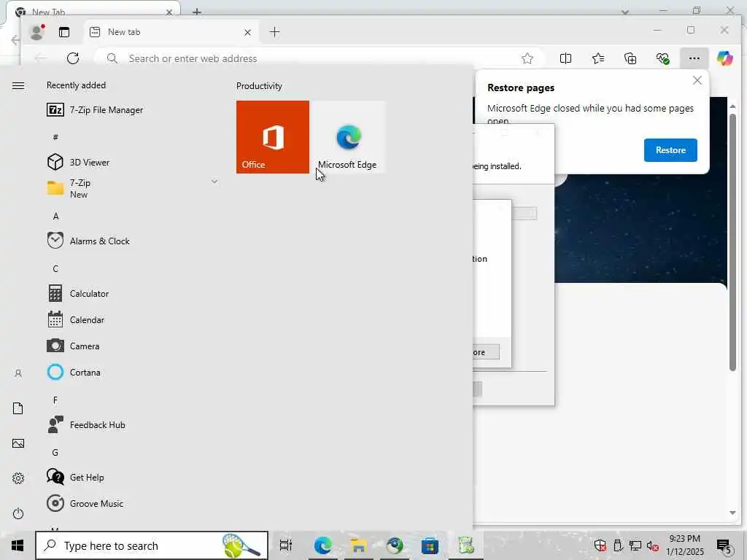This screenshot has width=747, height=560.
Task: Click Restore button in Restore pages popup
Action: click(670, 150)
